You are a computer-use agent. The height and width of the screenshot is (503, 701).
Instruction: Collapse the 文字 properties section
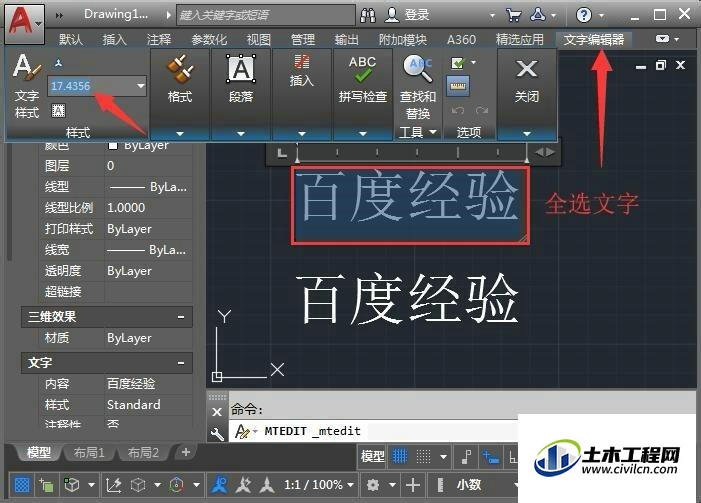tap(181, 363)
